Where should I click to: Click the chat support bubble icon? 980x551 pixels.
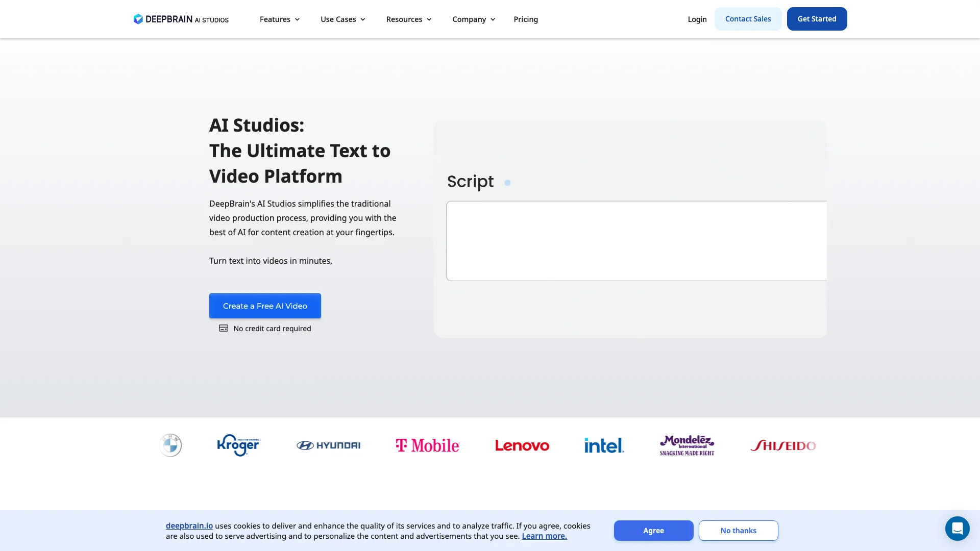(x=957, y=528)
